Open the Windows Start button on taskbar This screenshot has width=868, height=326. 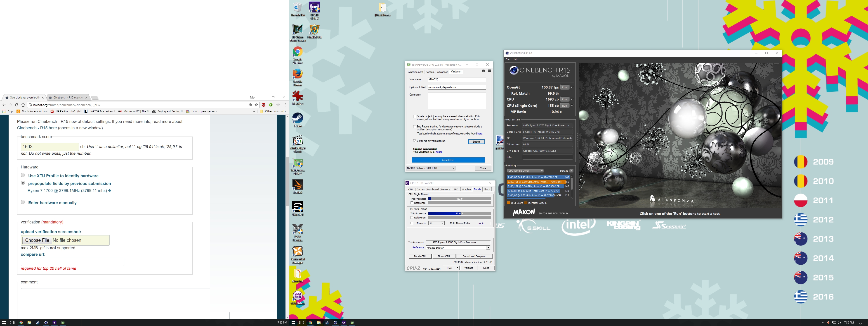[x=4, y=323]
